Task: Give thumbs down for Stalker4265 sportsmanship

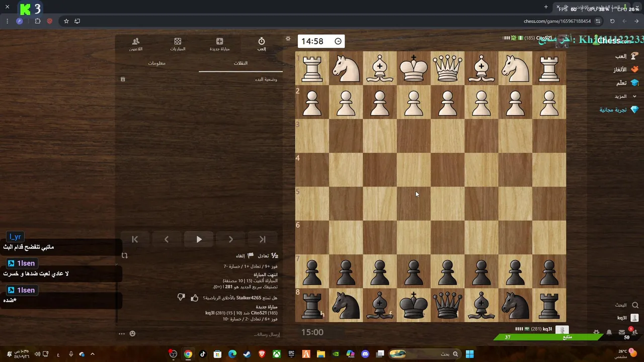Action: tap(182, 298)
